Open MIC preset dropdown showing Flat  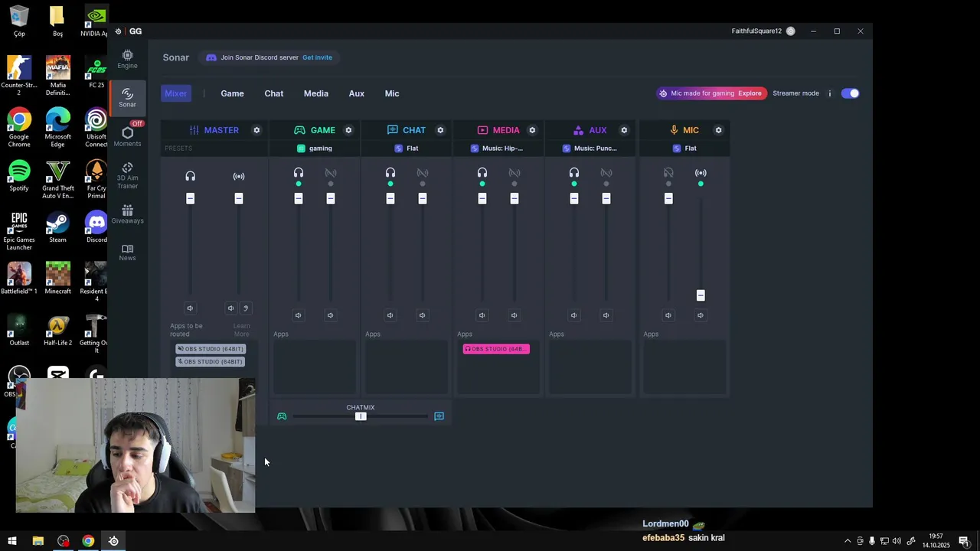pos(684,148)
